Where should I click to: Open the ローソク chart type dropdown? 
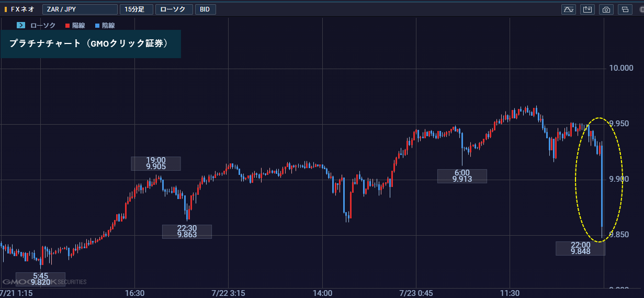pyautogui.click(x=174, y=9)
